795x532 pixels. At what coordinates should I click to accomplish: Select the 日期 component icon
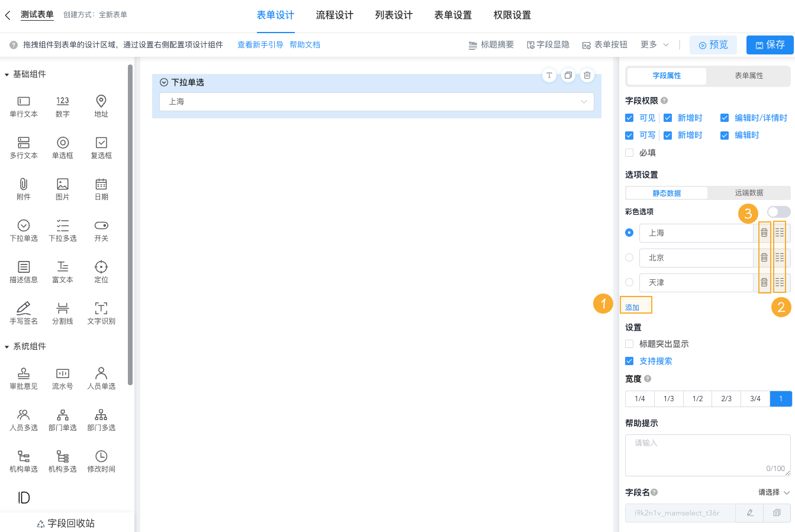101,189
